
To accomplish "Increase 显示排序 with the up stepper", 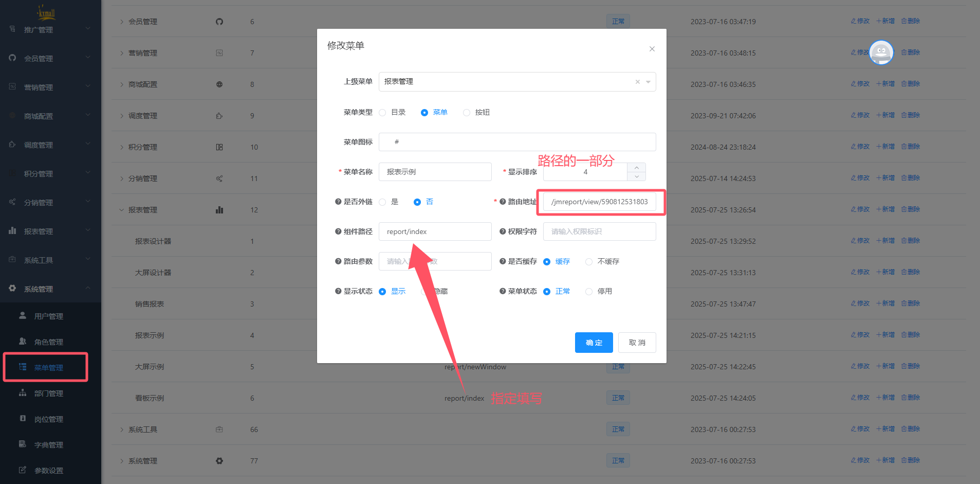I will pos(636,168).
